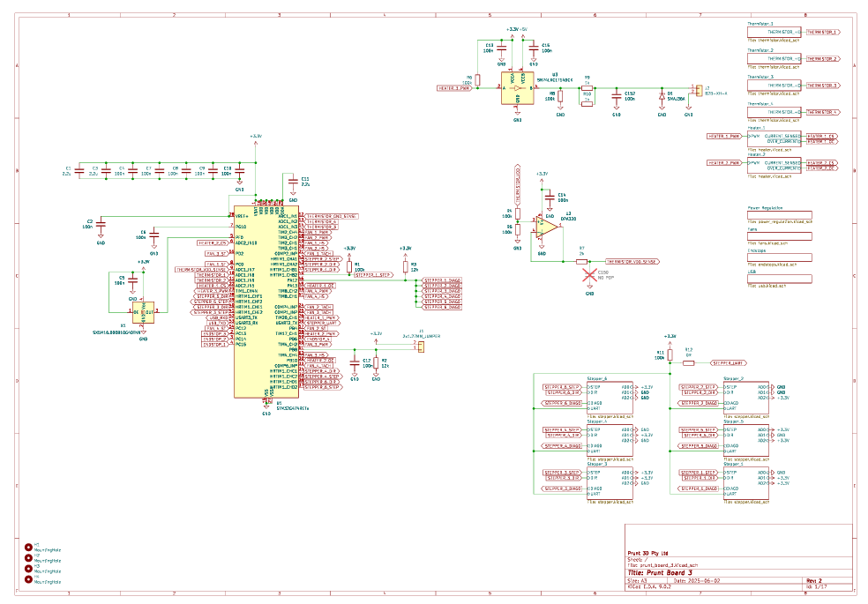868x604 pixels.
Task: Select the crossed-out C150 no-pop capacitor
Action: pos(590,275)
